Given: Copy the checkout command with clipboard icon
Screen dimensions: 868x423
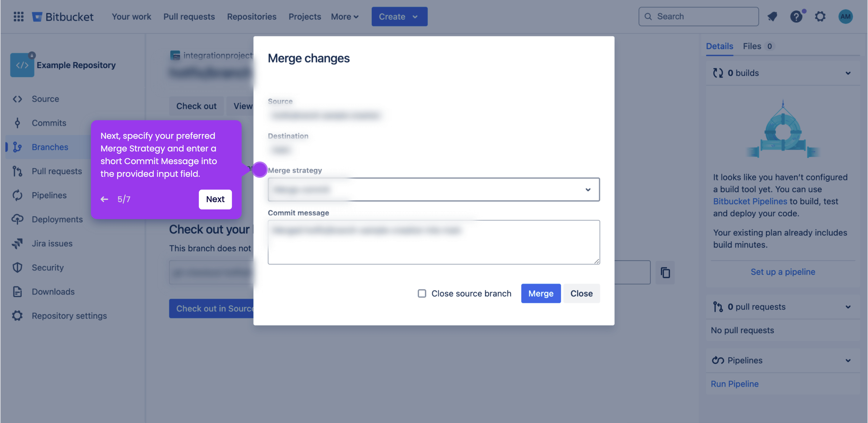Looking at the screenshot, I should coord(665,272).
